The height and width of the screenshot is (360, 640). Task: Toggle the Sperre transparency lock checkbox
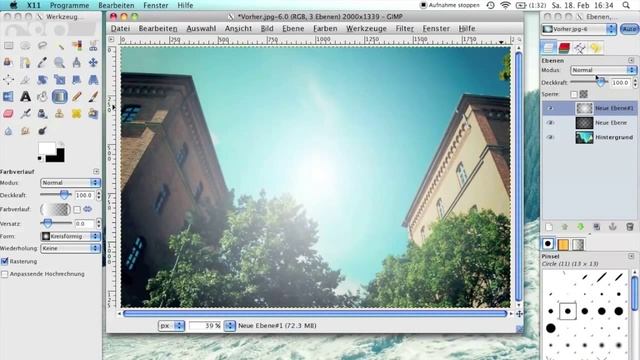click(x=573, y=94)
